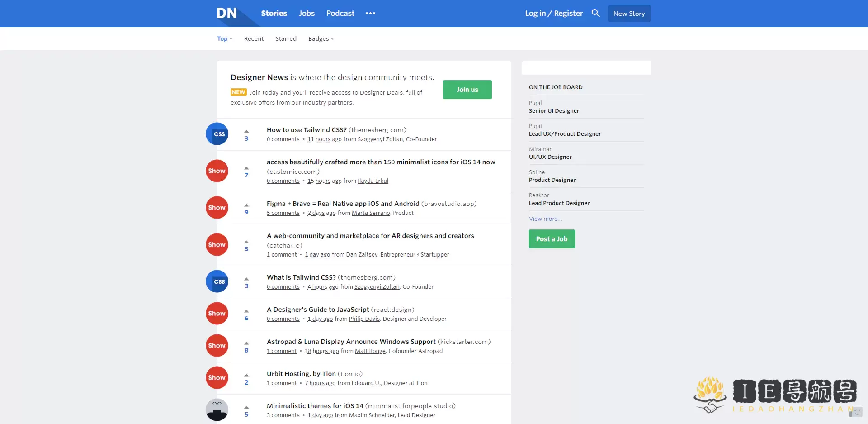Image resolution: width=868 pixels, height=424 pixels.
Task: Open Minimalistic themes for iOS 14 story
Action: click(315, 406)
